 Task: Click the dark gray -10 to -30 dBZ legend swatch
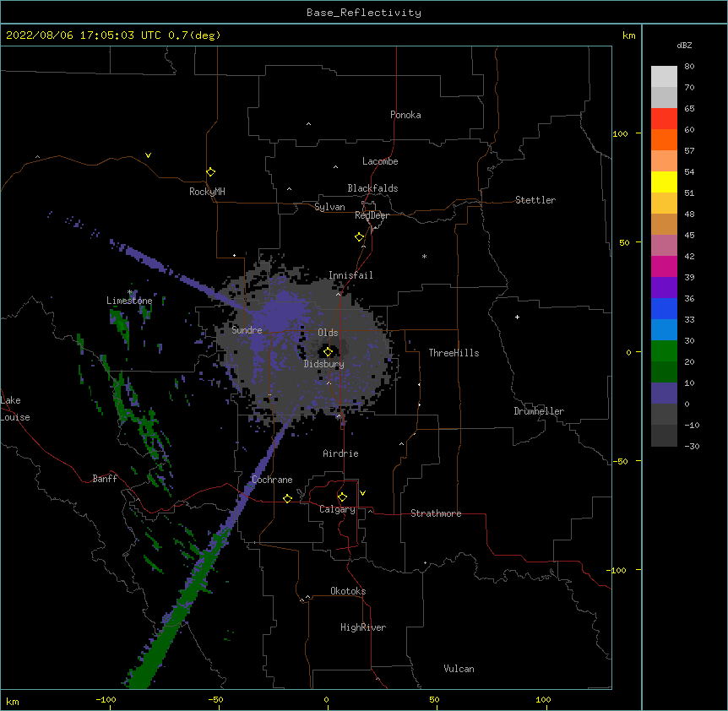coord(664,436)
